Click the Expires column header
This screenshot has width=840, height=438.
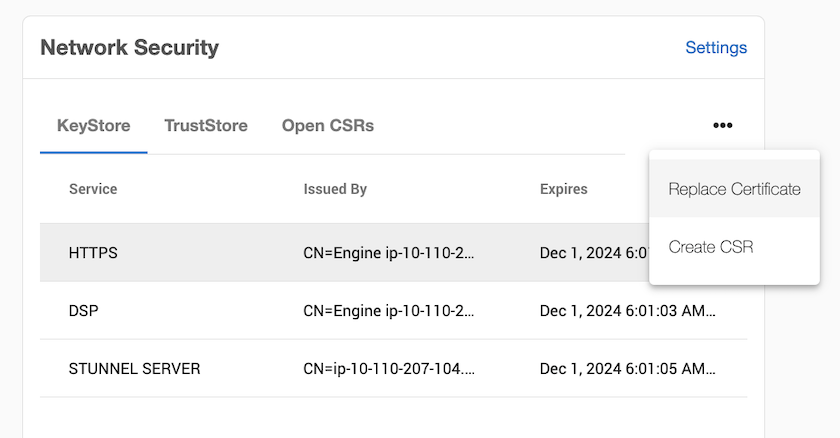[563, 189]
